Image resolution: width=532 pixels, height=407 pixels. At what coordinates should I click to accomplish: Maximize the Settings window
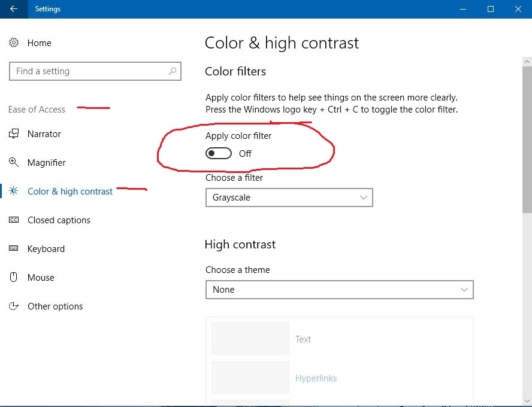pyautogui.click(x=490, y=9)
